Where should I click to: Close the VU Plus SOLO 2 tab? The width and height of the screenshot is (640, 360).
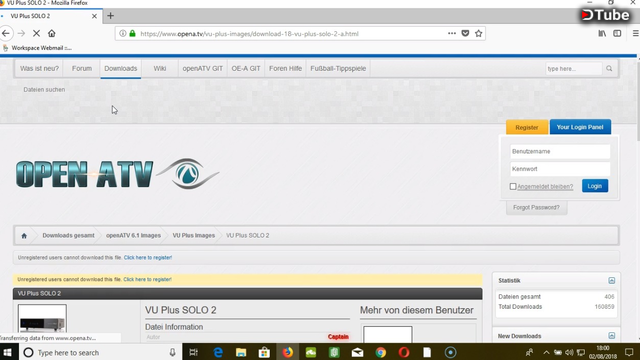94,16
